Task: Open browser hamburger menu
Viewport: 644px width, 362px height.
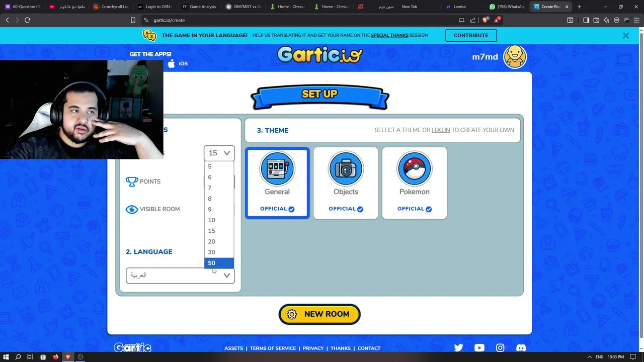Action: (636, 20)
